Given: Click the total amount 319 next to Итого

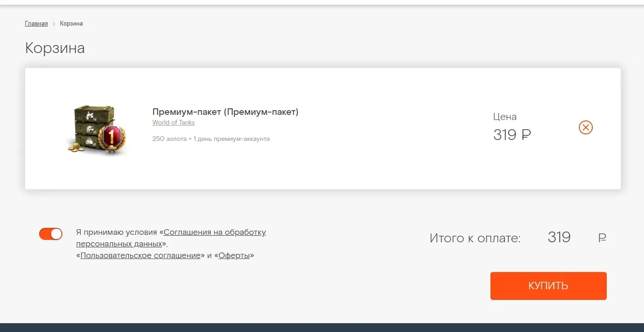Looking at the screenshot, I should tap(559, 237).
